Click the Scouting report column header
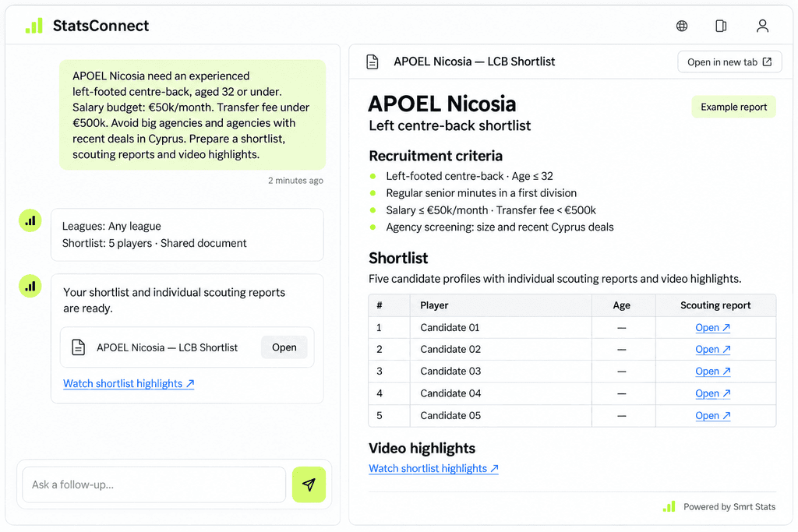 click(715, 305)
